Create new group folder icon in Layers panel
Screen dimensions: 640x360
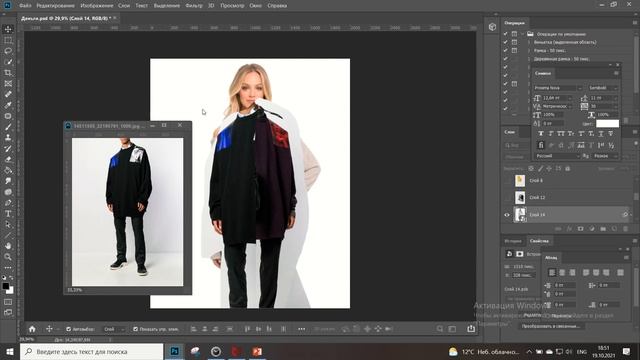point(603,229)
